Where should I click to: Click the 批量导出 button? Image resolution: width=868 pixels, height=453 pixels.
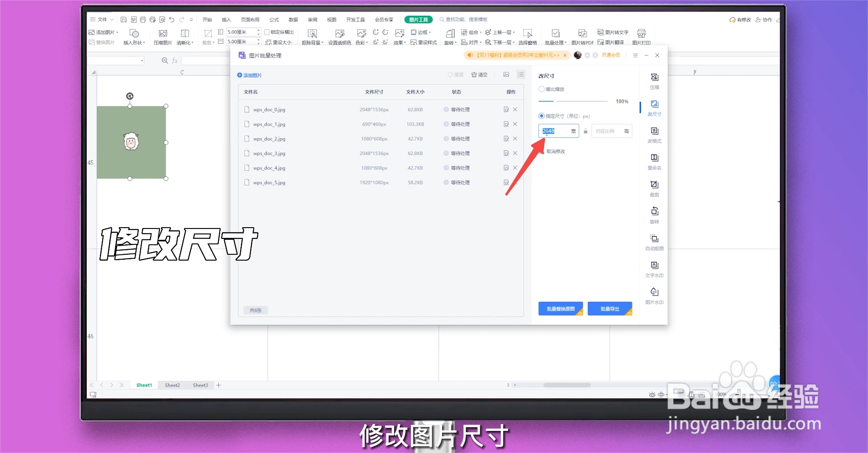pyautogui.click(x=610, y=308)
